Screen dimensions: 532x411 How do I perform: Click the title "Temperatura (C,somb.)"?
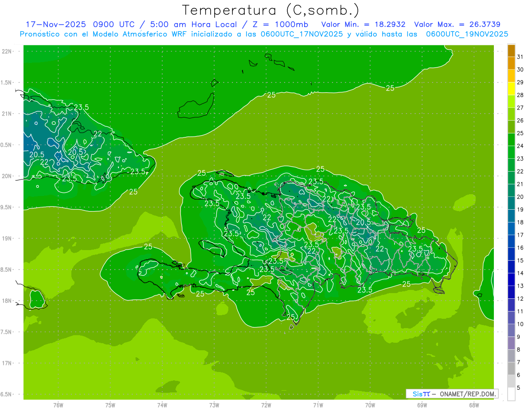[271, 10]
